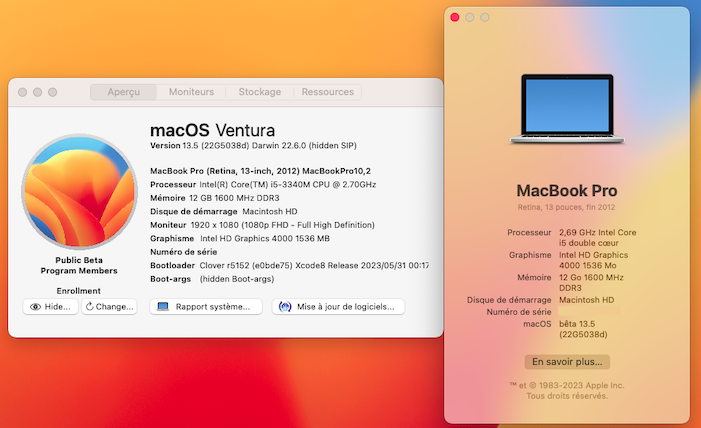Click the "macOS Ventura" title text
701x428 pixels.
[x=212, y=130]
